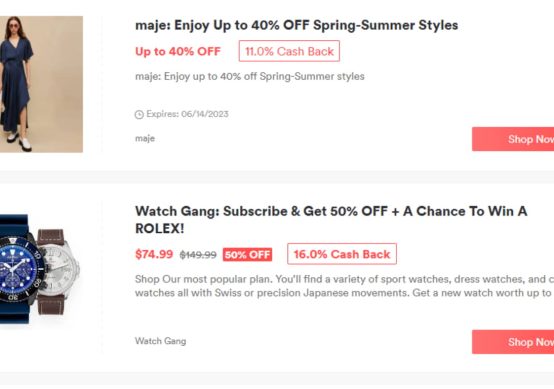Image resolution: width=554 pixels, height=389 pixels.
Task: Click the Watch Gang Subscribe deal title
Action: tap(331, 220)
